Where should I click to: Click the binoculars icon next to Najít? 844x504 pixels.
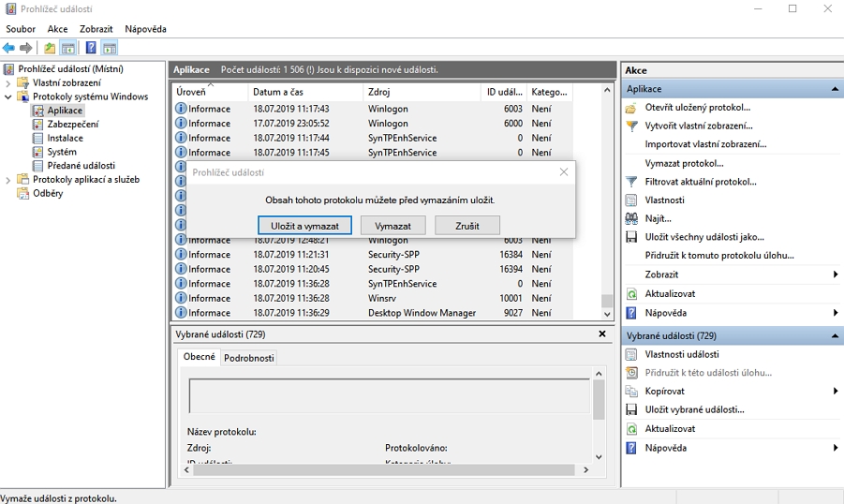point(631,218)
